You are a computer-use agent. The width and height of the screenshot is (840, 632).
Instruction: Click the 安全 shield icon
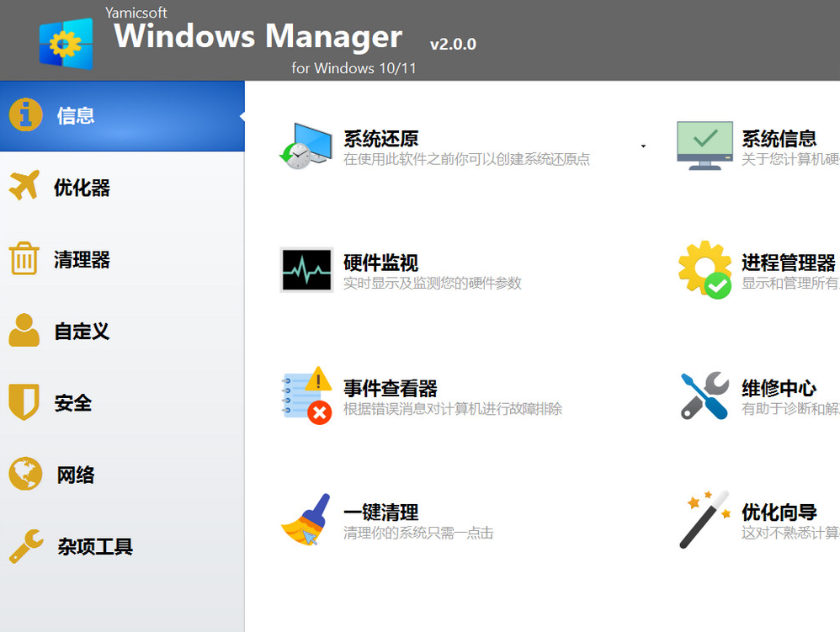pos(24,401)
